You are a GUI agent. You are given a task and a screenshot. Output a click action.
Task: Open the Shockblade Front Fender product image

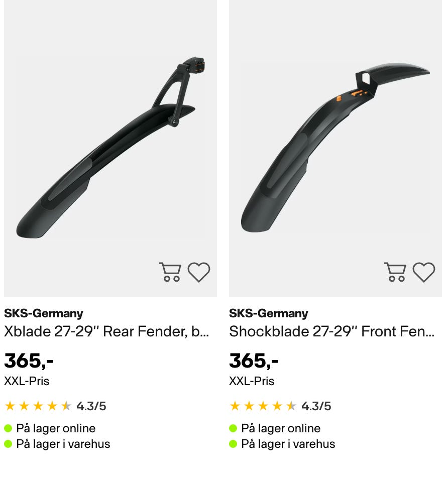click(335, 149)
